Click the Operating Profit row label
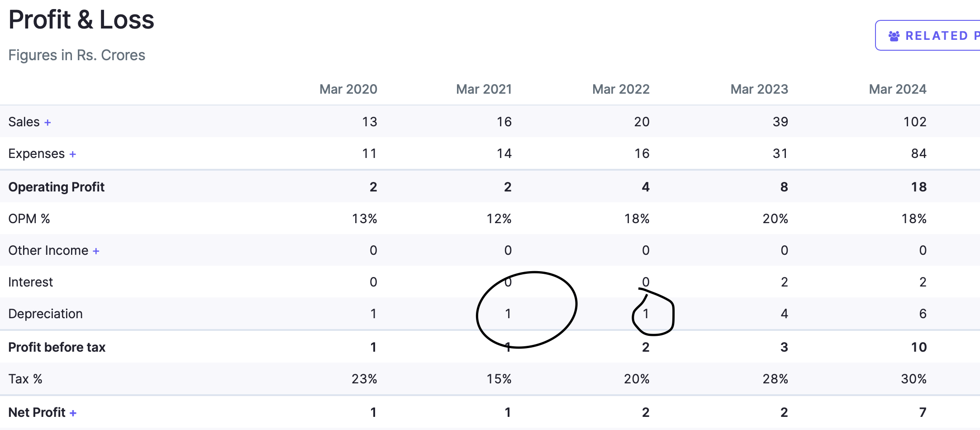Image resolution: width=980 pixels, height=430 pixels. (56, 187)
